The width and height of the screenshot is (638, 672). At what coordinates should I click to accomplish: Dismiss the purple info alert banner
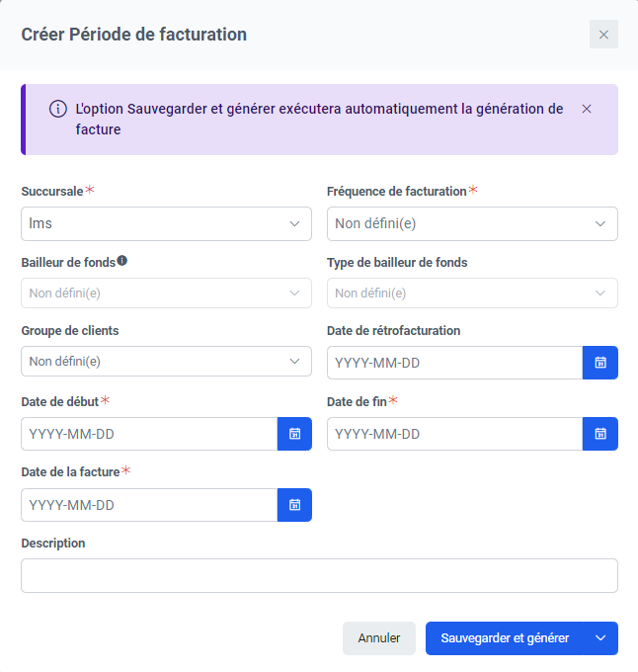coord(587,109)
